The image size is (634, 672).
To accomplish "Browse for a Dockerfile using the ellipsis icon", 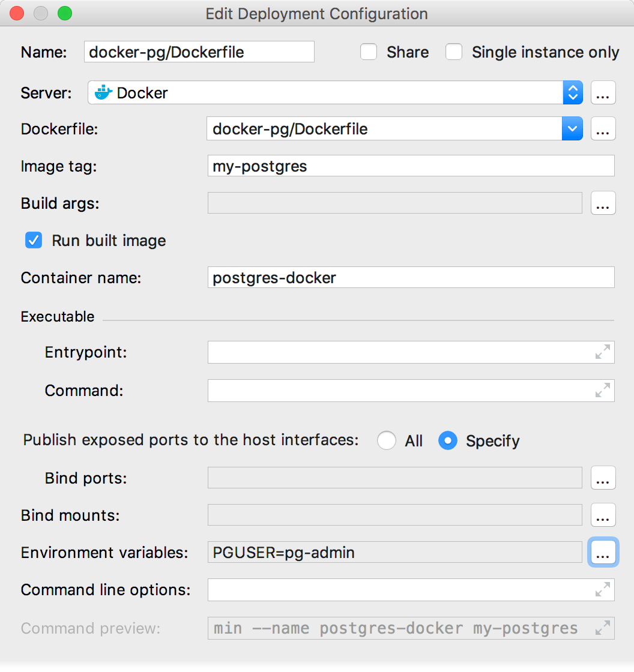I will pos(603,128).
